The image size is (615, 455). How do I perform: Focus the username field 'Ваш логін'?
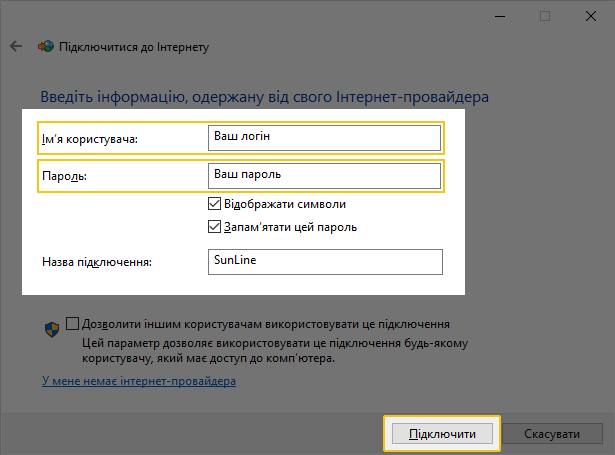pos(324,138)
